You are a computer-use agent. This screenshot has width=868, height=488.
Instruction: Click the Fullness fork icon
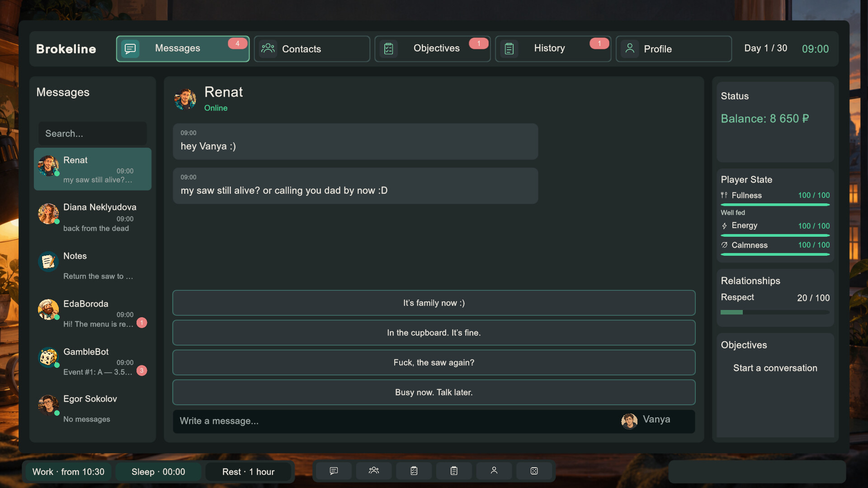point(724,195)
